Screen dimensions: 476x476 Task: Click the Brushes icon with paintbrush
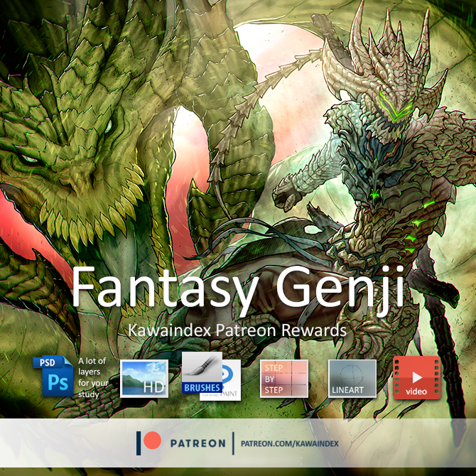tap(202, 373)
